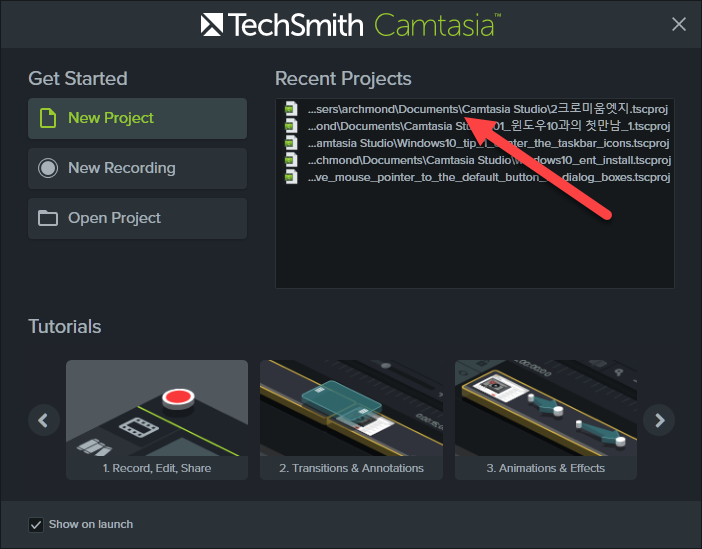Click file icon beside taskbar_icons.tscproj

[291, 143]
